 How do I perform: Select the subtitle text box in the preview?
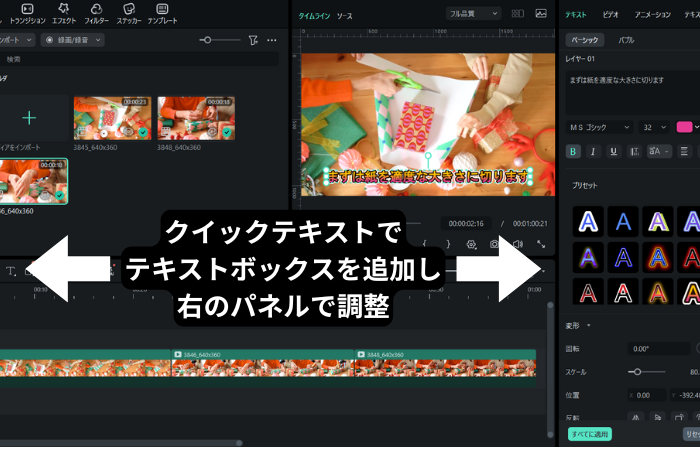[x=428, y=177]
